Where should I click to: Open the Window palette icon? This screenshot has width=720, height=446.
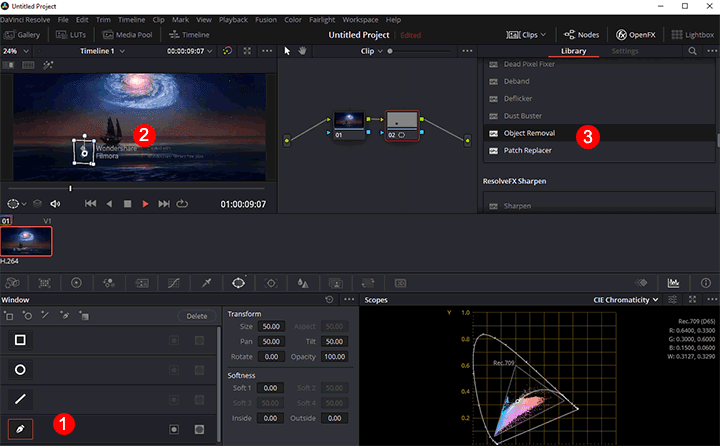[238, 283]
